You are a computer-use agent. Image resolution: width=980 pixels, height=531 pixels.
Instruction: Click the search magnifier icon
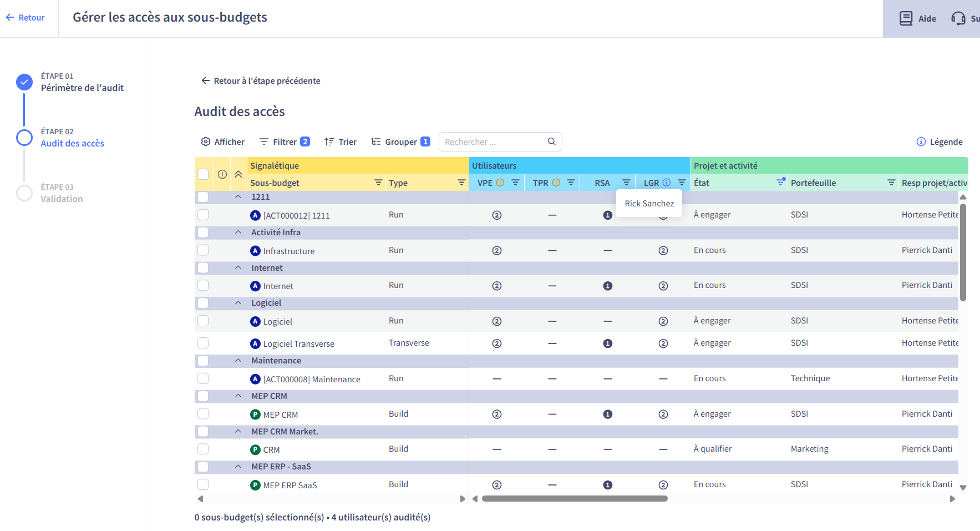[x=552, y=141]
